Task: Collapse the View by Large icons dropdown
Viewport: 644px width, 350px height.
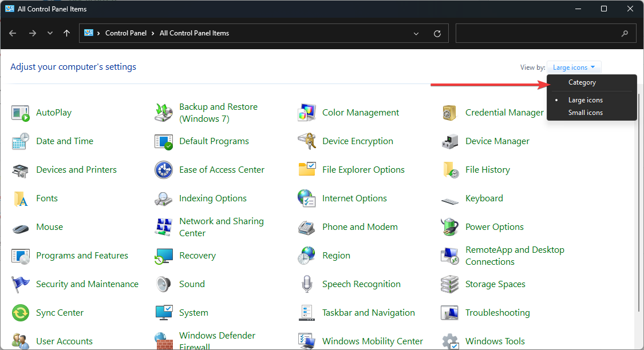Action: click(x=574, y=67)
